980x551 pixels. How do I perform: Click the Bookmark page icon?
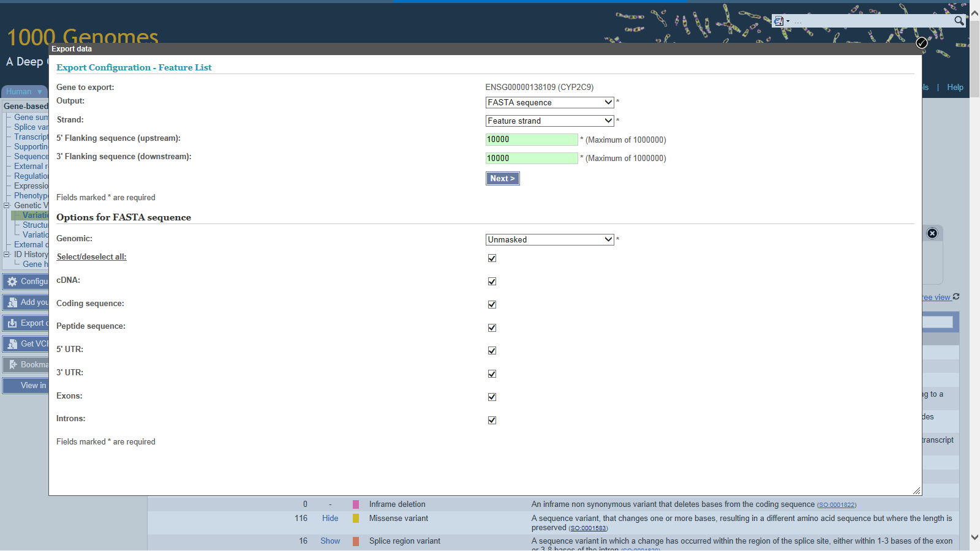pos(12,365)
